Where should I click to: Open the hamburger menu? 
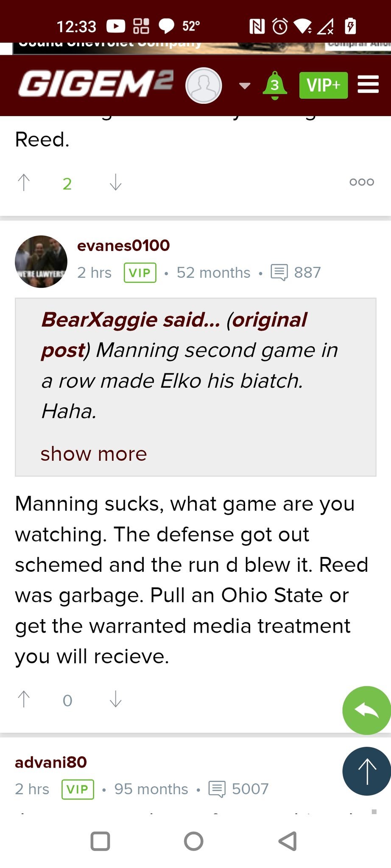[368, 84]
